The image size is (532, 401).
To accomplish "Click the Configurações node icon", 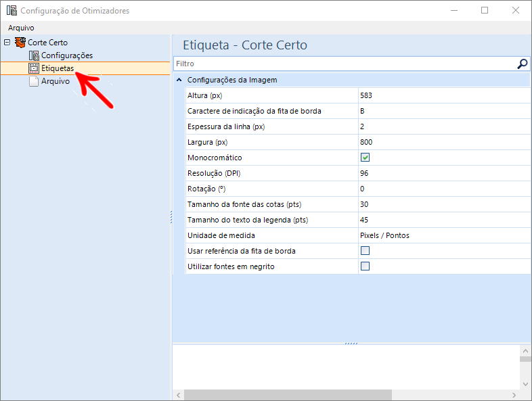I will click(34, 55).
